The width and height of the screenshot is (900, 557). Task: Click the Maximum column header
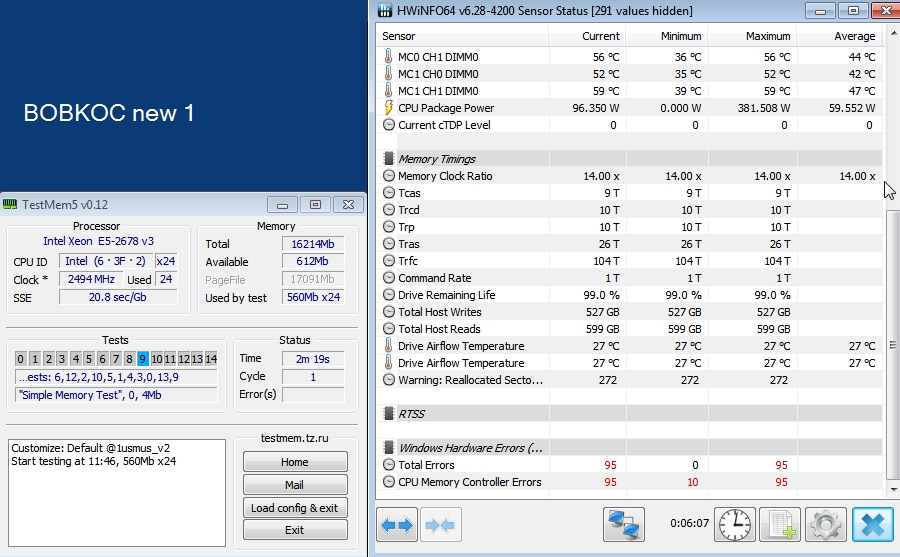coord(752,36)
